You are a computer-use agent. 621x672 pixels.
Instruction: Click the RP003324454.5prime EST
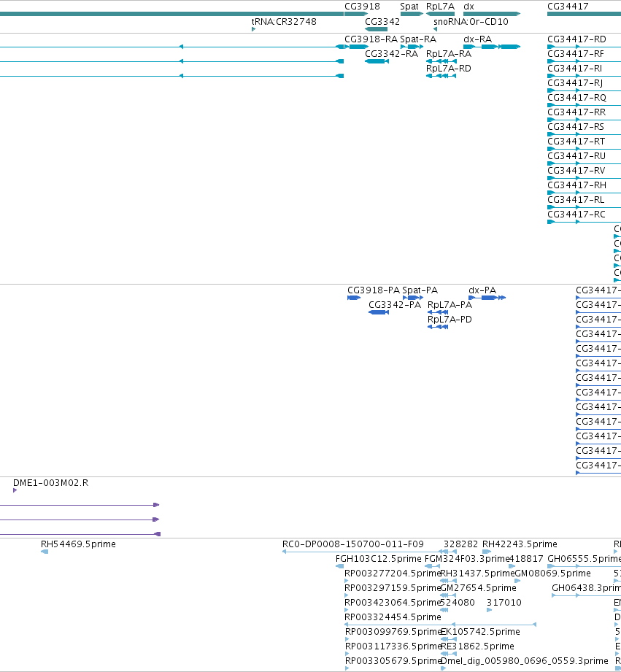(x=441, y=625)
